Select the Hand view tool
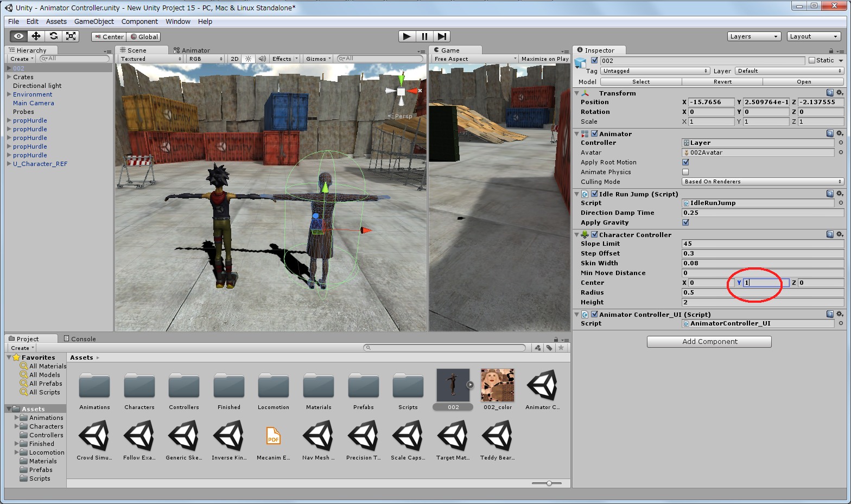The height and width of the screenshot is (504, 851). 18,36
